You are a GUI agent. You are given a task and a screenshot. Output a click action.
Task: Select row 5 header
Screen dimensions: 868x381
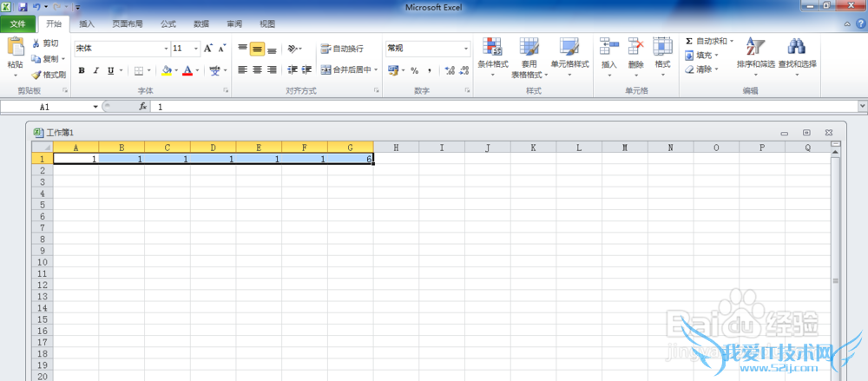[x=42, y=204]
